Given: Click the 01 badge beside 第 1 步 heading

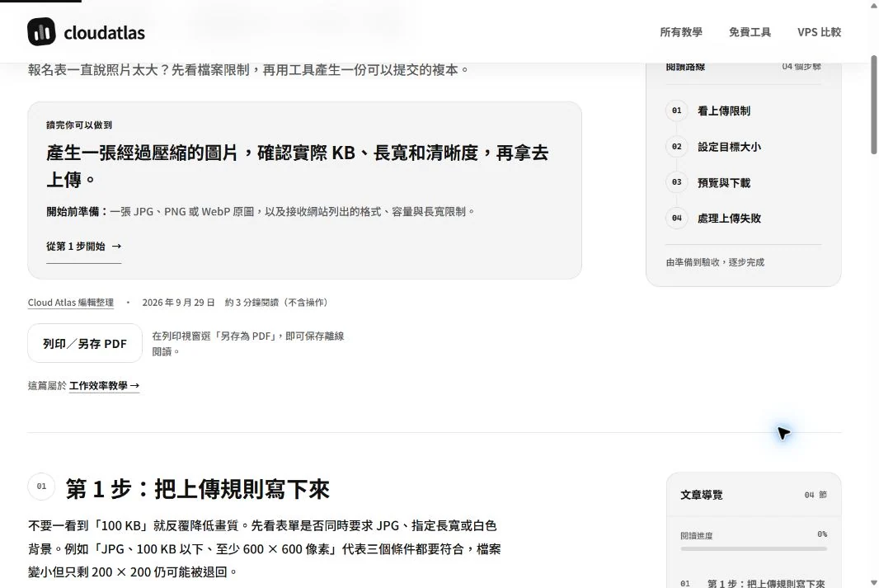Looking at the screenshot, I should (41, 487).
